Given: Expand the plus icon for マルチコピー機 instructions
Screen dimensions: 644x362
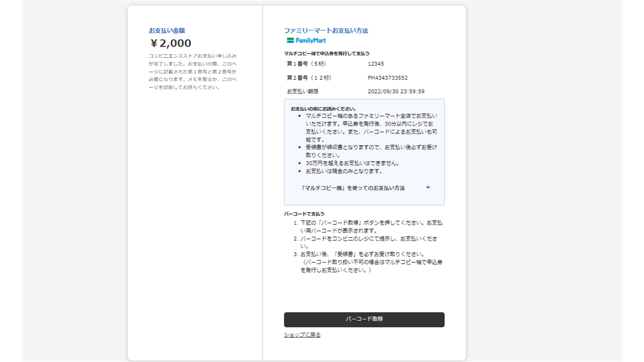Looking at the screenshot, I should (x=428, y=187).
